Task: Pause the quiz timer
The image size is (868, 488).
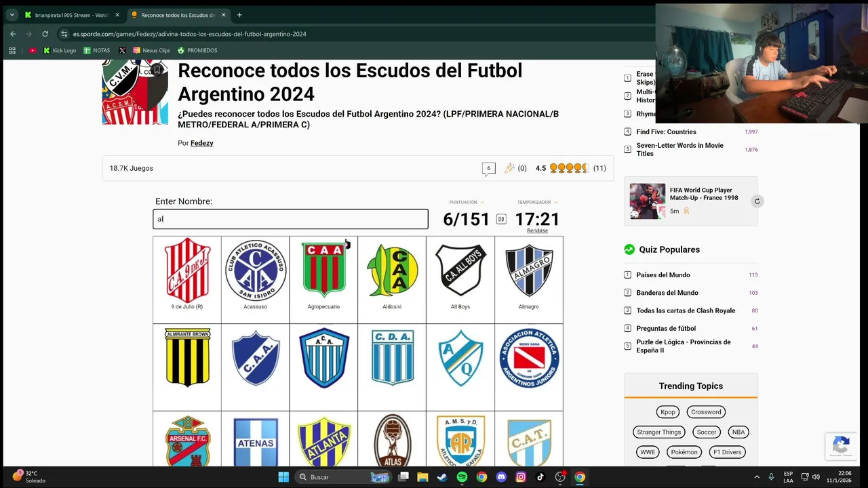Action: pyautogui.click(x=501, y=219)
